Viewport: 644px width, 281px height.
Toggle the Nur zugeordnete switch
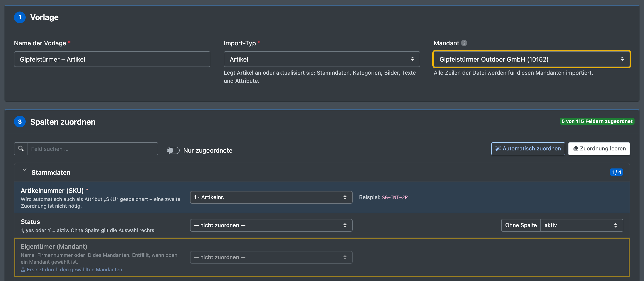173,150
